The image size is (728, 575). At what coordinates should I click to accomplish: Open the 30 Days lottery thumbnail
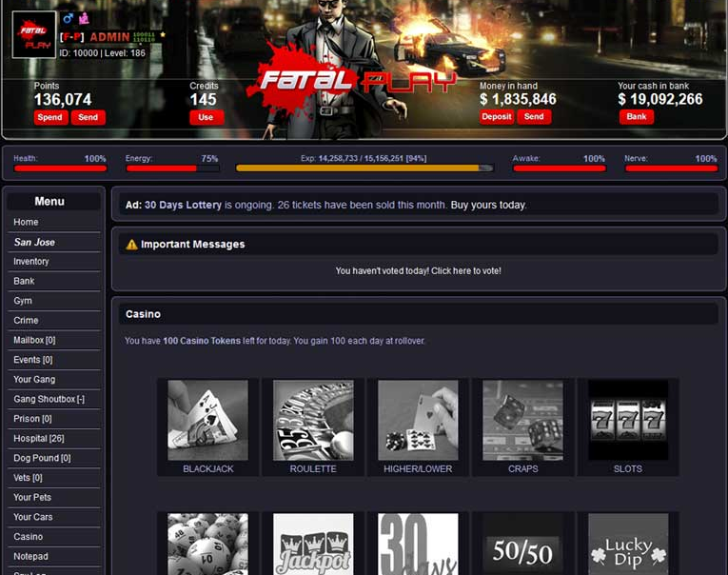(418, 544)
